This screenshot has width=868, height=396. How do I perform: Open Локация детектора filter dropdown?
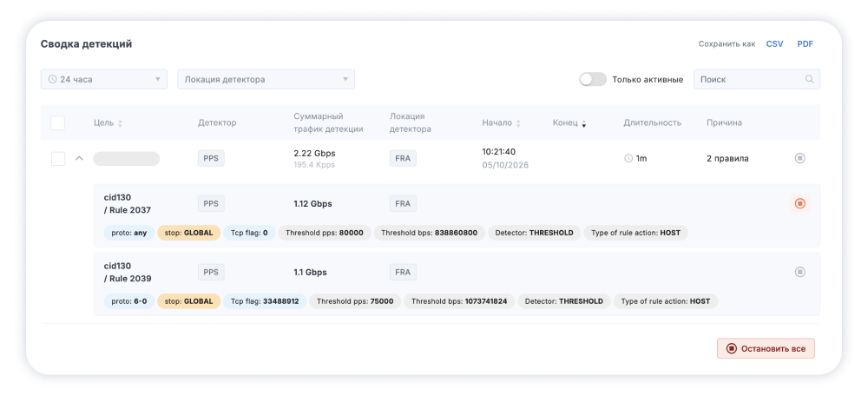(x=266, y=79)
